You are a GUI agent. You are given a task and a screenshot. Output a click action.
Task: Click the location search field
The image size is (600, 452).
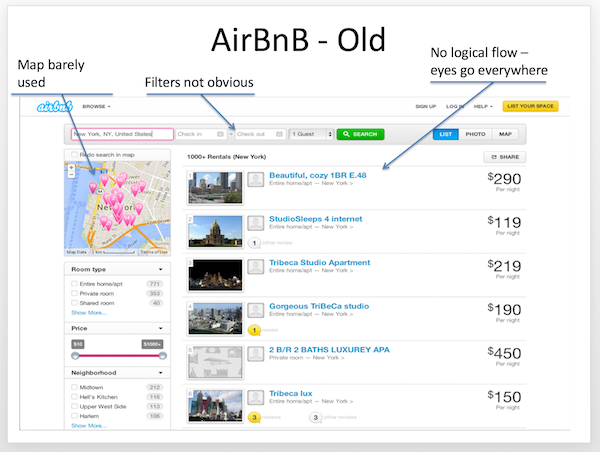coord(122,134)
